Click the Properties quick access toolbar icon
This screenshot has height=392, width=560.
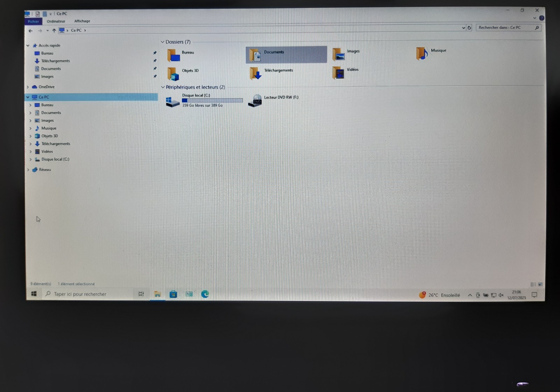coord(37,14)
